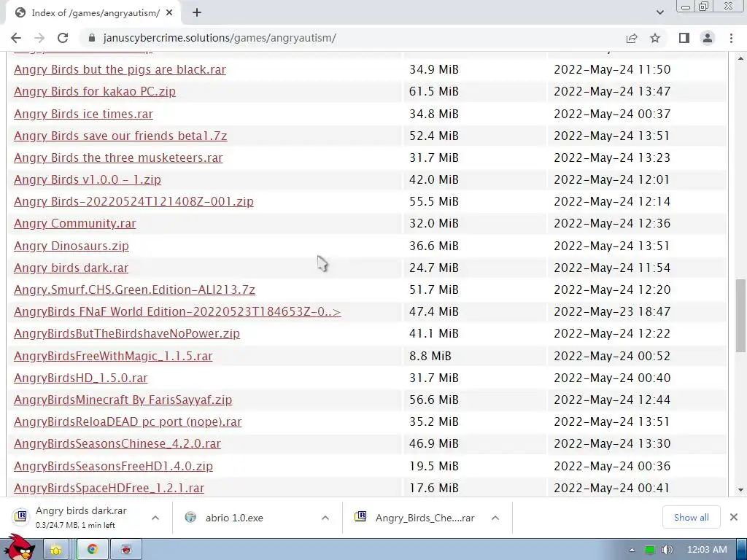This screenshot has height=560, width=747.
Task: Open the Chrome profile avatar
Action: [708, 38]
